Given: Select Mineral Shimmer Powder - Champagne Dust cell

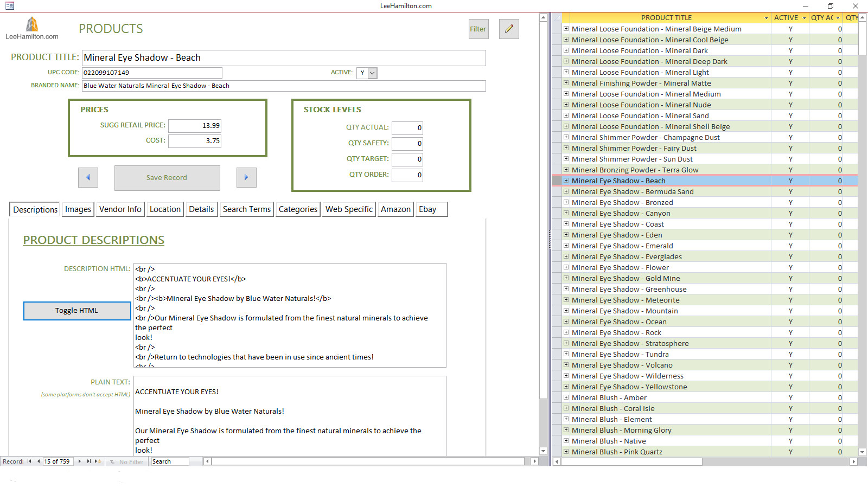Looking at the screenshot, I should [x=670, y=137].
